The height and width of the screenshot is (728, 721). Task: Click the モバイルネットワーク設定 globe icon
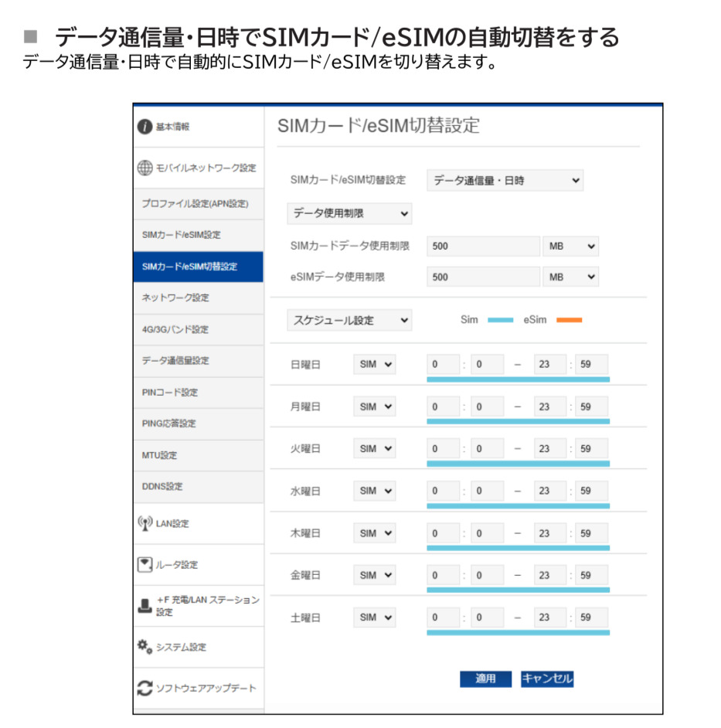click(145, 168)
